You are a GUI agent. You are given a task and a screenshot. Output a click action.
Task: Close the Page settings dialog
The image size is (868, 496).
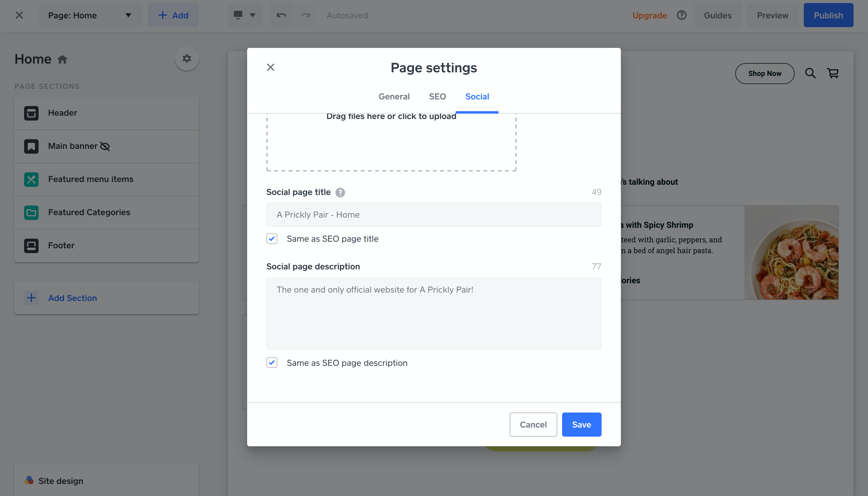(x=270, y=67)
